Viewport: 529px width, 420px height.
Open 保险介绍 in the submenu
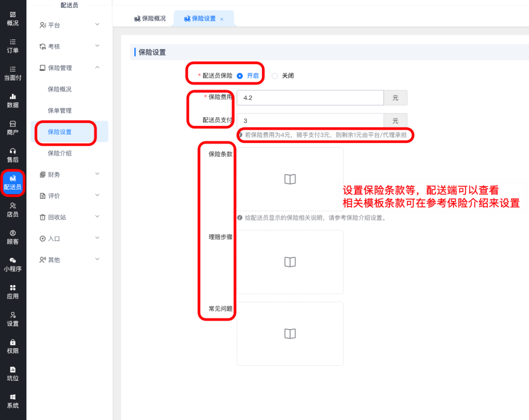point(59,153)
